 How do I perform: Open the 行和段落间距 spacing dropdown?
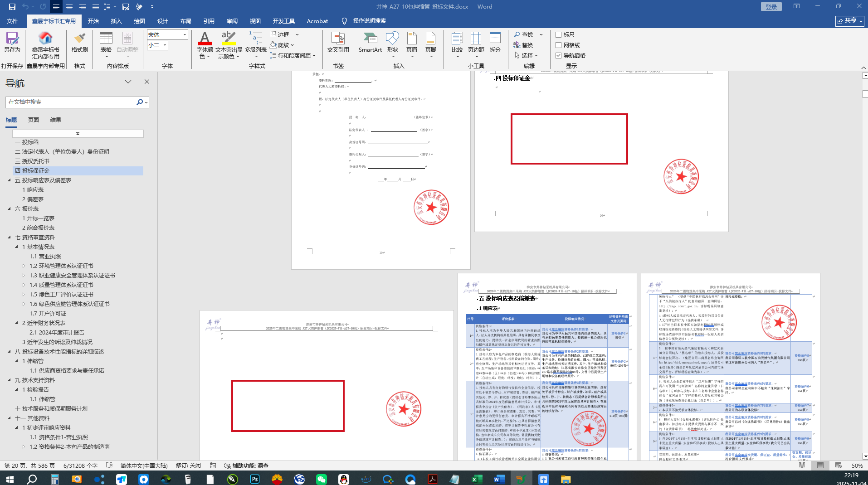pyautogui.click(x=293, y=55)
